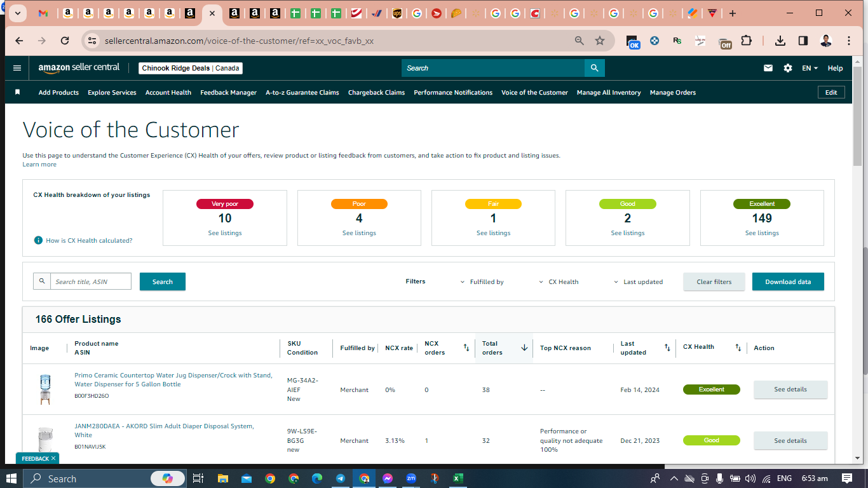Open Feedback Manager
The image size is (868, 488).
pos(229,92)
